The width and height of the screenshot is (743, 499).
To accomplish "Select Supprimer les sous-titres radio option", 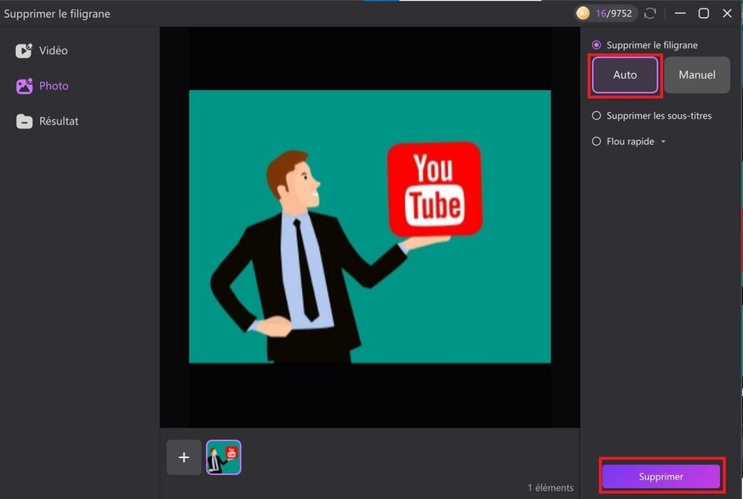I will coord(596,116).
